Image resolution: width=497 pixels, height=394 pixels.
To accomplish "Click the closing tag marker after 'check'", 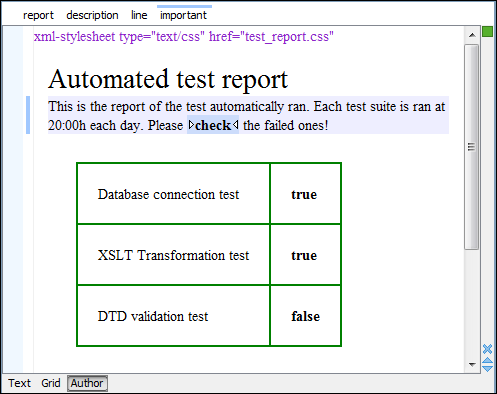I will 235,125.
